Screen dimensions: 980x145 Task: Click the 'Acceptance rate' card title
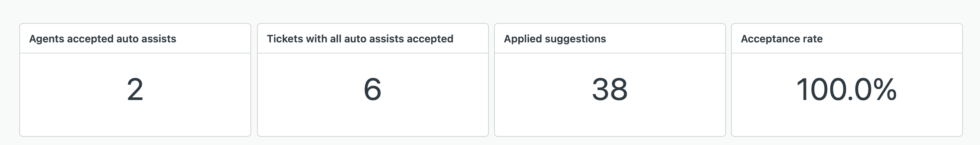pyautogui.click(x=781, y=39)
